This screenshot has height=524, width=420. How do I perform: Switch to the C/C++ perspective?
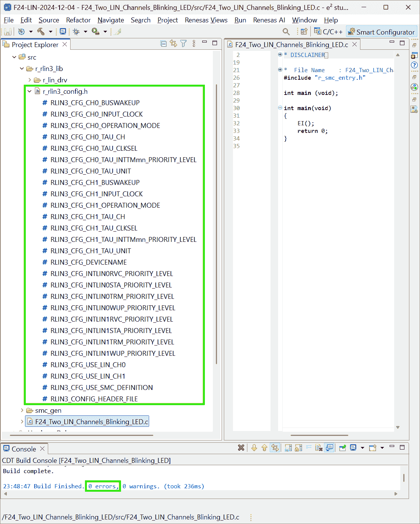point(328,32)
